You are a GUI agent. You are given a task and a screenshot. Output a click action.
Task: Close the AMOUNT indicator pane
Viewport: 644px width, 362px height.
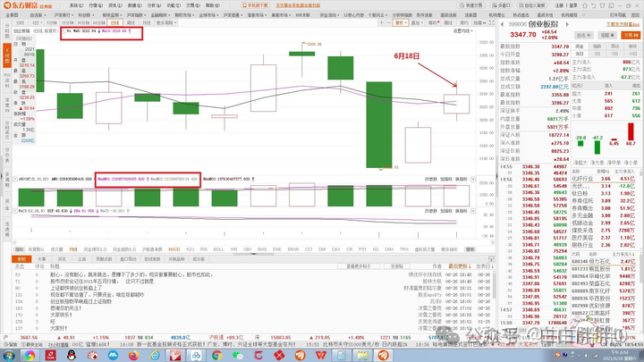[473, 180]
